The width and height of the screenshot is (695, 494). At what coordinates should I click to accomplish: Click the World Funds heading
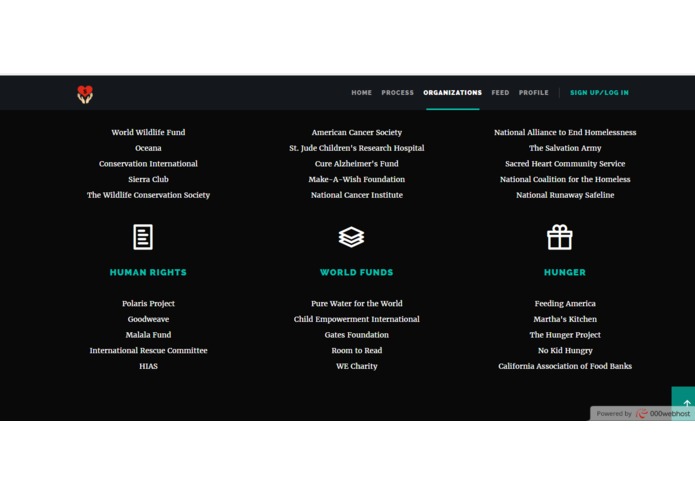point(357,272)
